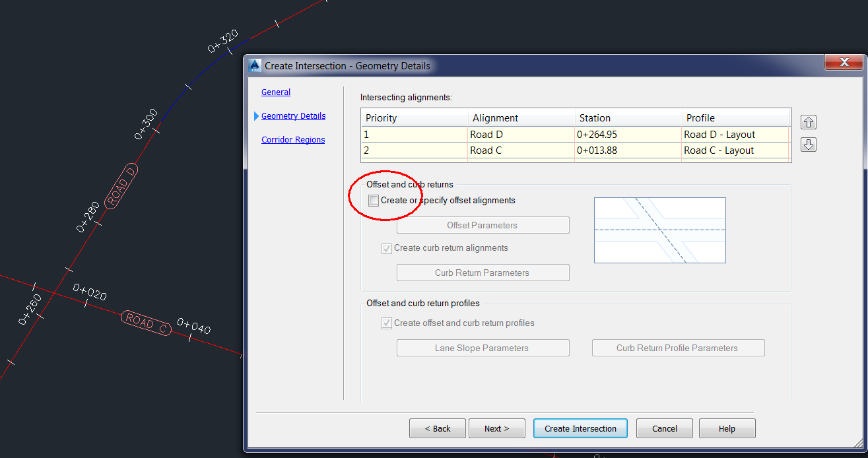The height and width of the screenshot is (458, 868).
Task: Switch to the Corridor Regions page
Action: (x=292, y=139)
